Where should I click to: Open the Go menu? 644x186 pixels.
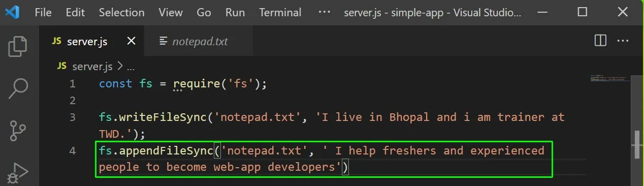[204, 13]
